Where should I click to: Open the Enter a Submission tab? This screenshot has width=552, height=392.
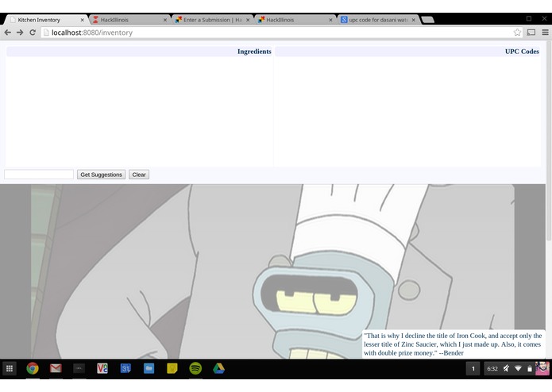pyautogui.click(x=212, y=20)
